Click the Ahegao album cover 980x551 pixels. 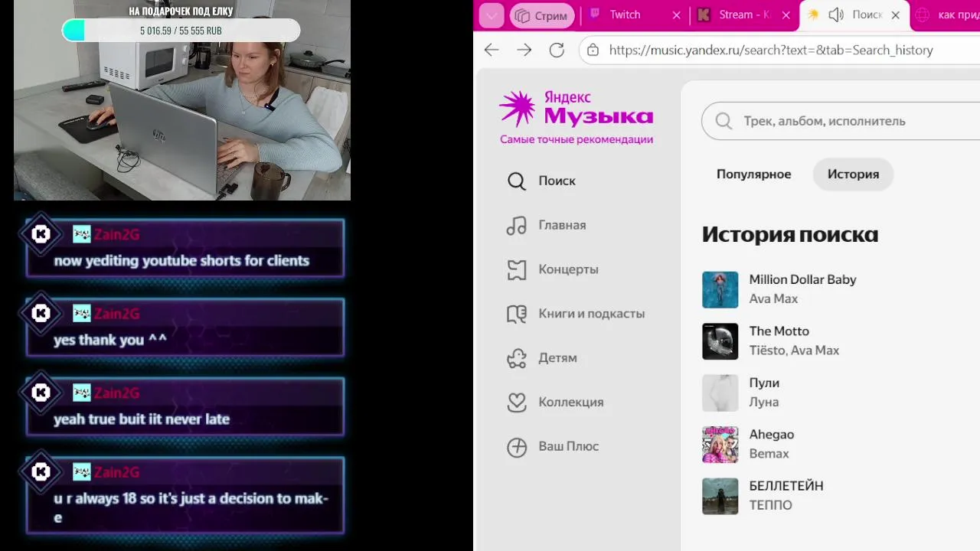[720, 445]
